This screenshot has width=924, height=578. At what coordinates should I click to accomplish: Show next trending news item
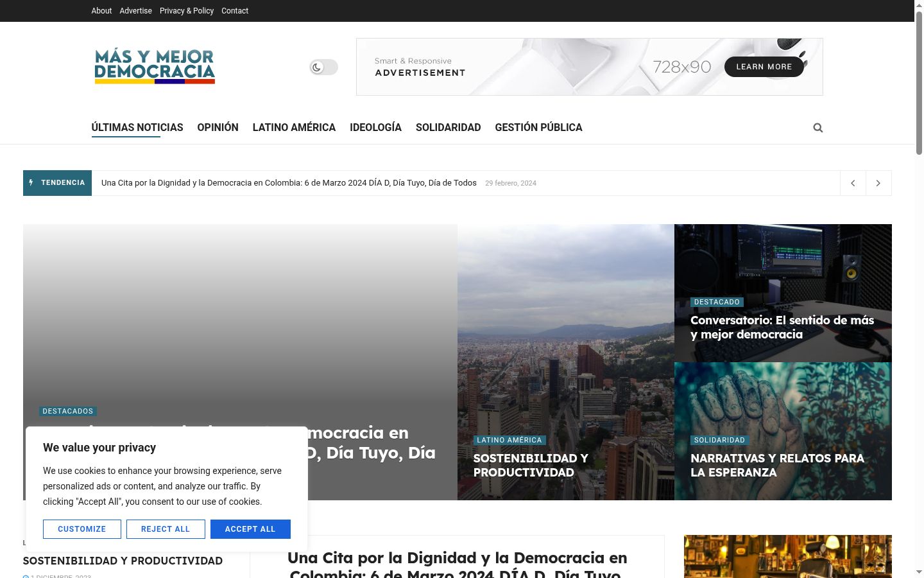click(878, 183)
